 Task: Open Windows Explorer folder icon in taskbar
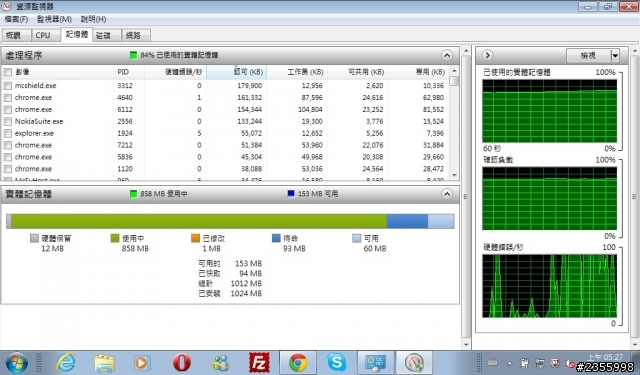pyautogui.click(x=104, y=362)
